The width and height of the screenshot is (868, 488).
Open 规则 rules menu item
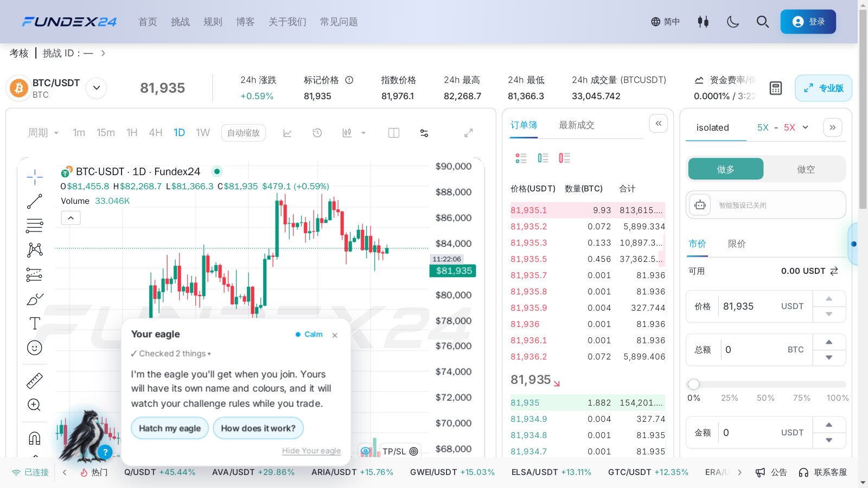click(213, 22)
